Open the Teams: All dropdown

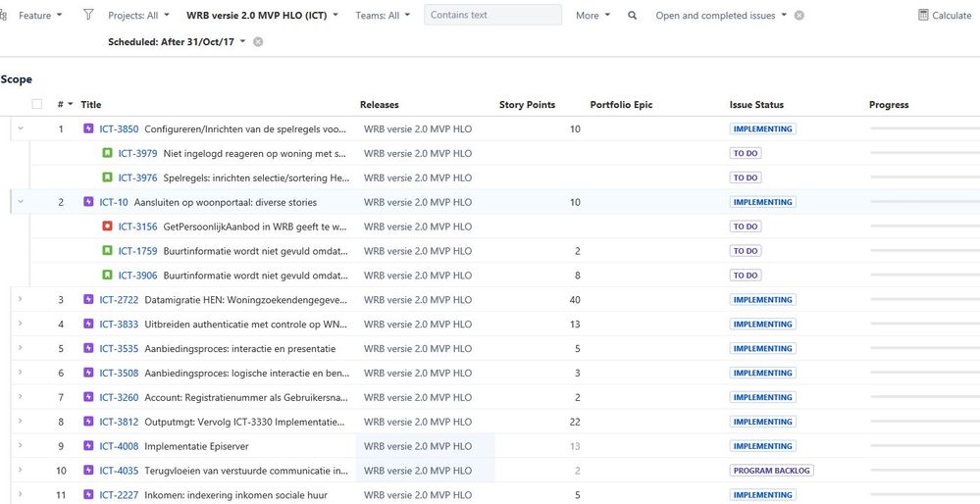click(x=384, y=16)
